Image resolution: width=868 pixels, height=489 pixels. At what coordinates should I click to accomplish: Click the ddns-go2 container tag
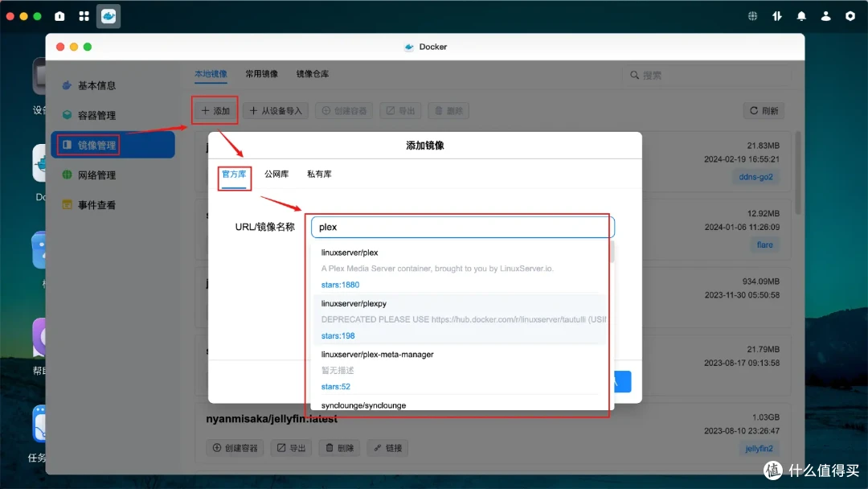[x=755, y=177]
